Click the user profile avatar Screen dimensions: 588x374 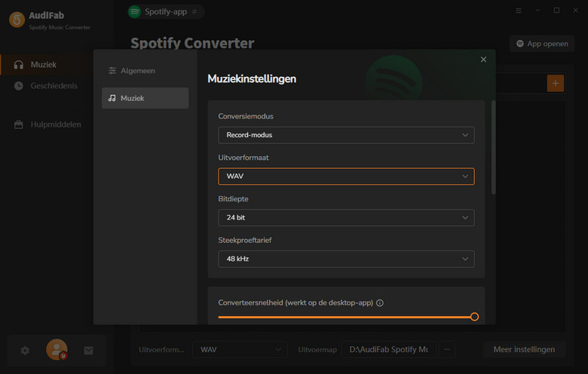tap(57, 349)
